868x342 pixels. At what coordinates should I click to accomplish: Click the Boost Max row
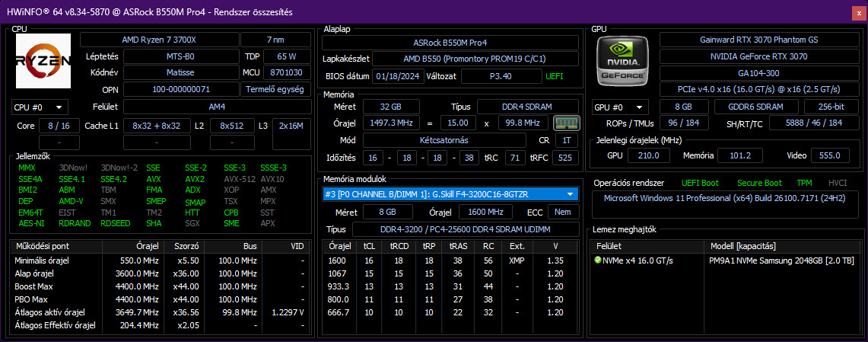pyautogui.click(x=160, y=286)
